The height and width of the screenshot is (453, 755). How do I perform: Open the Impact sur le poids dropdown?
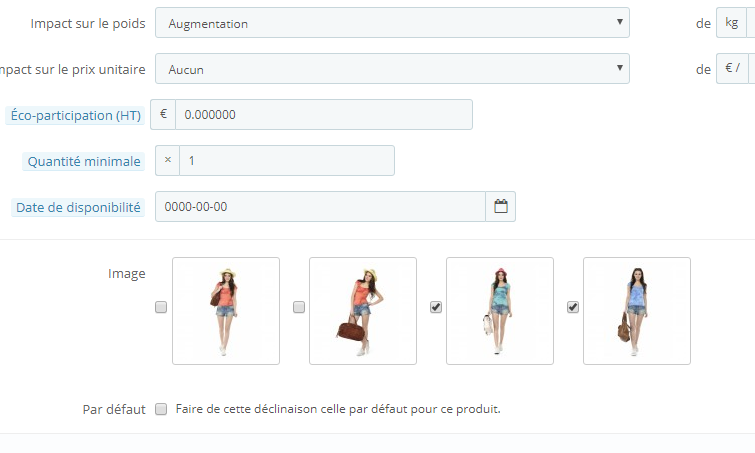[392, 23]
